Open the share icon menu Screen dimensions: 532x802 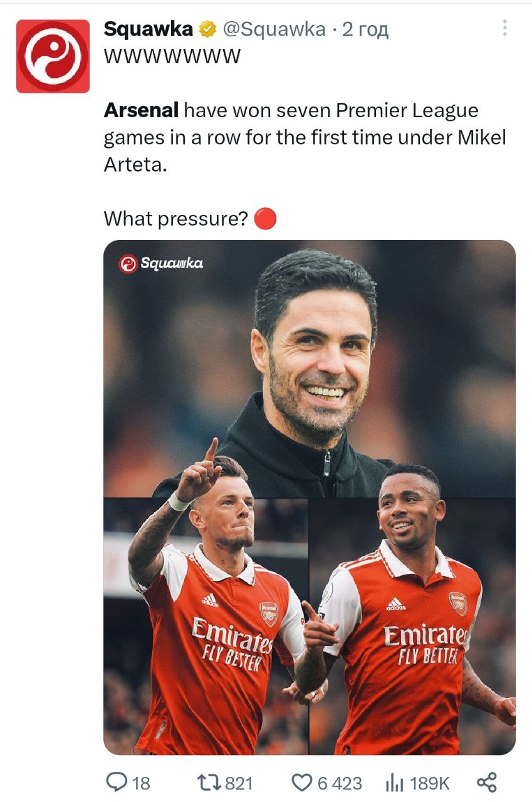(487, 781)
